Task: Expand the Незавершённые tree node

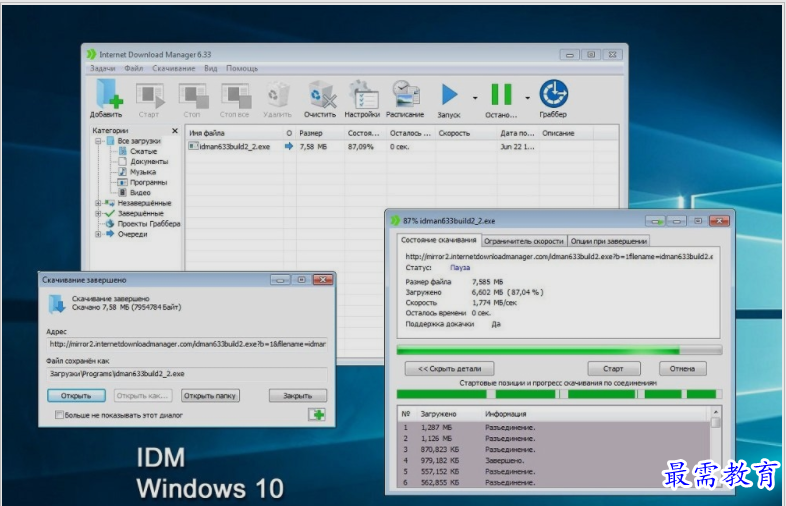Action: click(98, 203)
